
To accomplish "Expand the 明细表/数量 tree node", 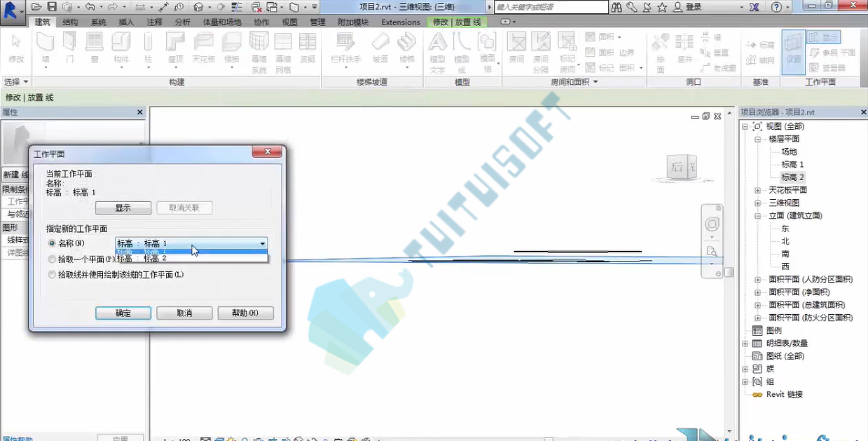I will [x=745, y=344].
